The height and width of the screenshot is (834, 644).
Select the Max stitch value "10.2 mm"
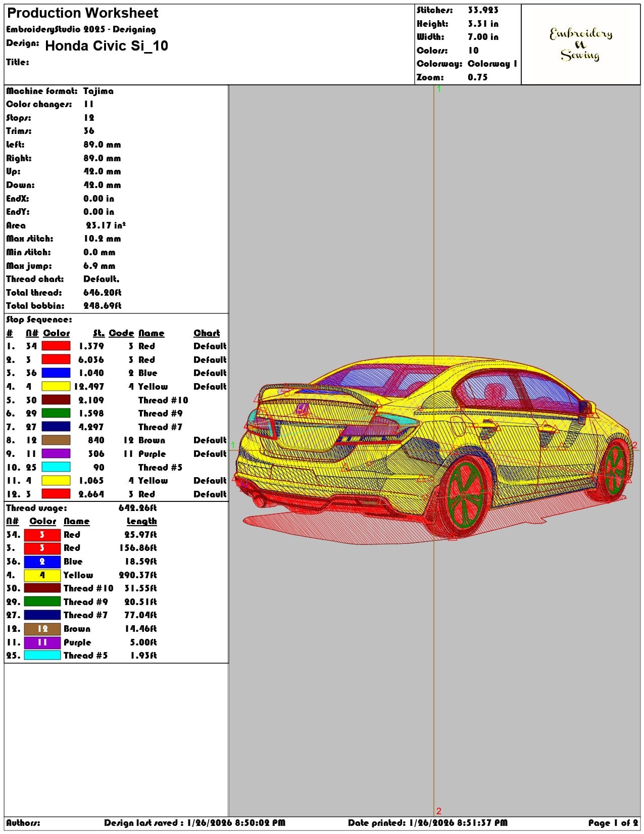(x=102, y=239)
